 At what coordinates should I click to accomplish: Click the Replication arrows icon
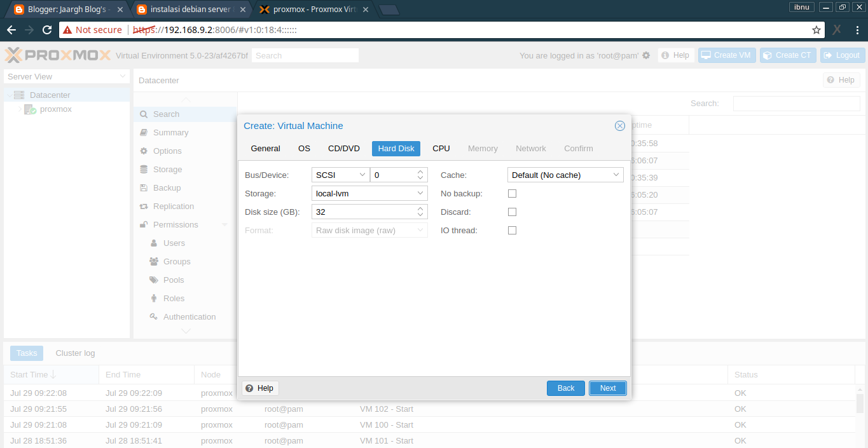coord(144,207)
